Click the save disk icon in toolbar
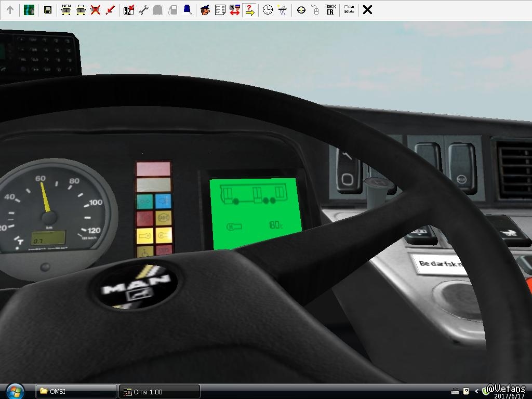532x399 pixels. coord(47,10)
